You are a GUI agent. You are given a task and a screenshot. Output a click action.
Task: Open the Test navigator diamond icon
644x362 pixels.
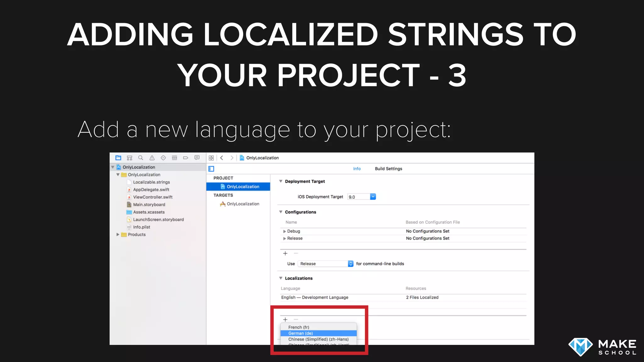[x=163, y=158]
